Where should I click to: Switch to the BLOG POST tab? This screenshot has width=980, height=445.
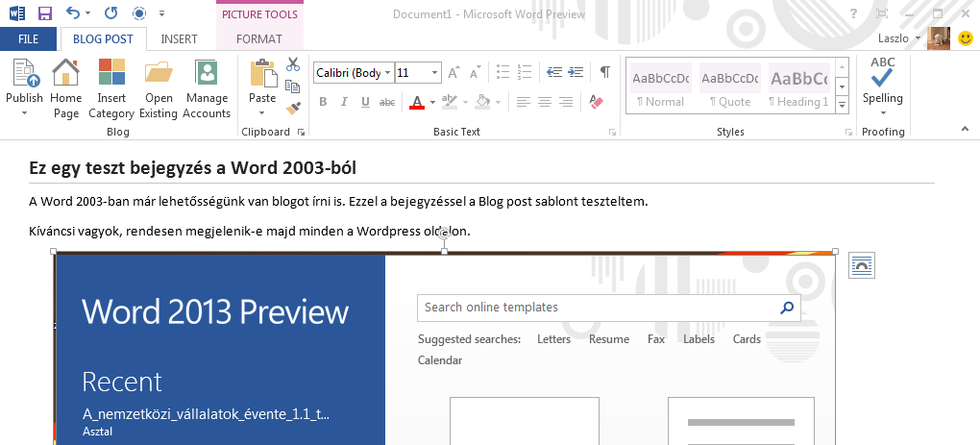tap(103, 38)
